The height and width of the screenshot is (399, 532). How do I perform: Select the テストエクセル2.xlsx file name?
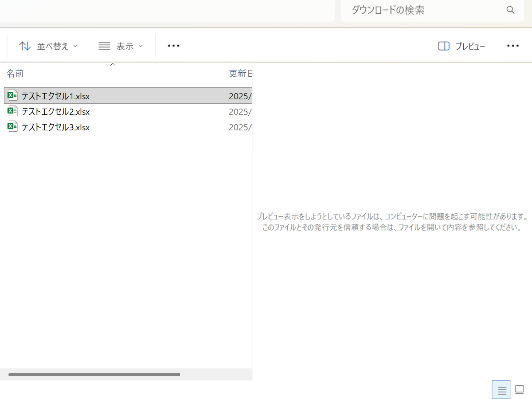(55, 111)
